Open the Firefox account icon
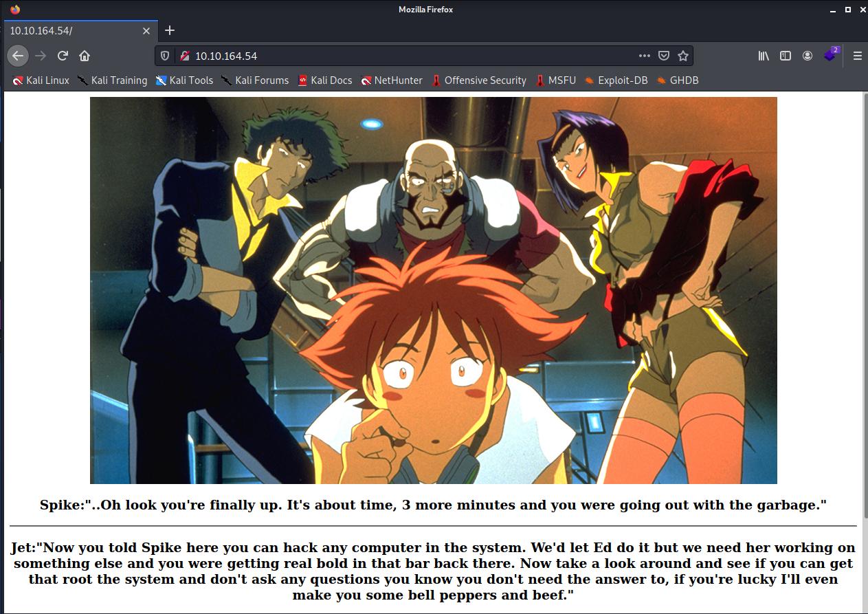This screenshot has width=868, height=614. (x=808, y=56)
